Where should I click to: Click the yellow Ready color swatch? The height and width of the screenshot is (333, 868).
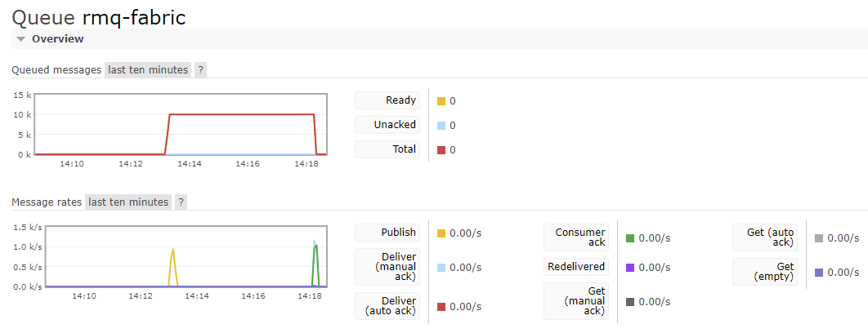tap(441, 101)
